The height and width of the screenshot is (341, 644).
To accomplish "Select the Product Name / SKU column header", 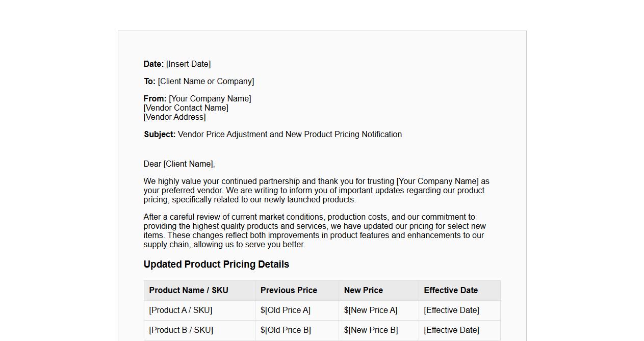I will pos(189,291).
